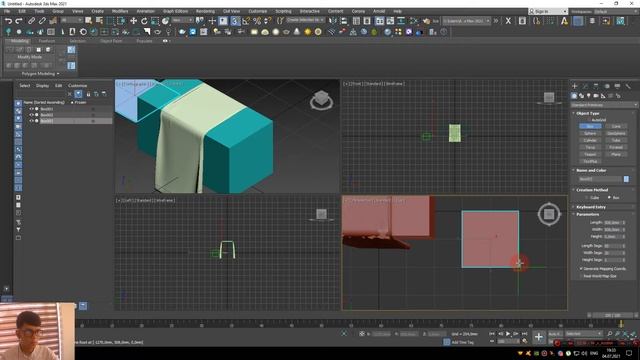Click the object name field

600,179
